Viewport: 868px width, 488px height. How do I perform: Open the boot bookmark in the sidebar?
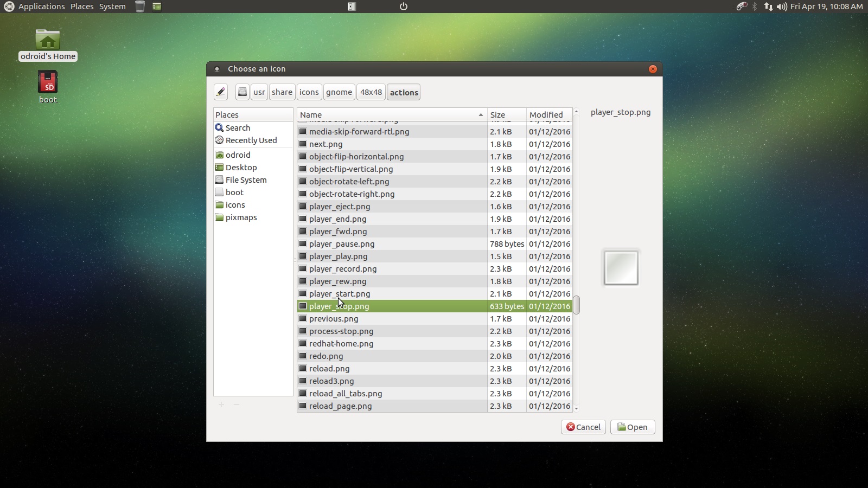[x=234, y=192]
